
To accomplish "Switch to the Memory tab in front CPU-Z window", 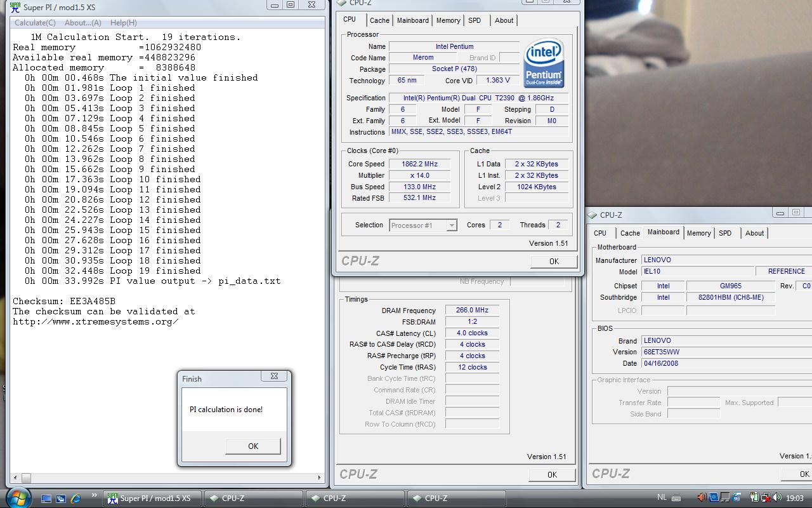I will pyautogui.click(x=448, y=20).
